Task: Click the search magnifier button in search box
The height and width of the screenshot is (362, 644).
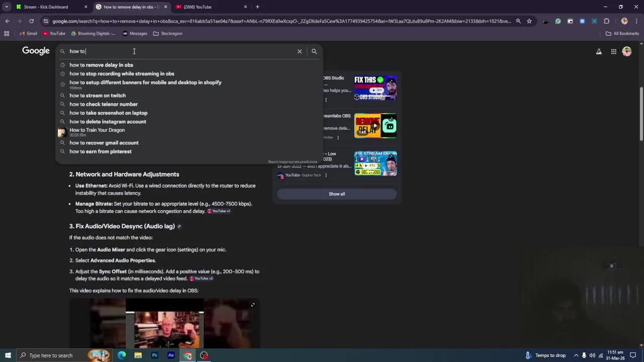Action: 314,51
